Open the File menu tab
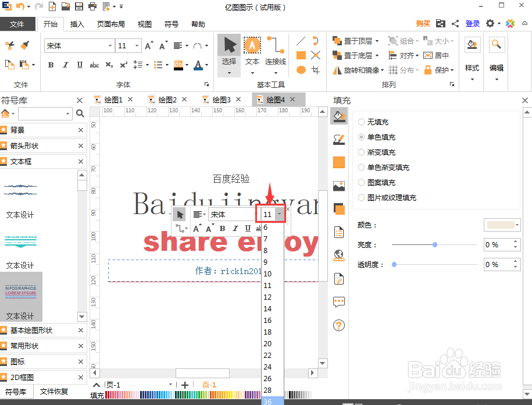Image resolution: width=532 pixels, height=405 pixels. point(17,24)
